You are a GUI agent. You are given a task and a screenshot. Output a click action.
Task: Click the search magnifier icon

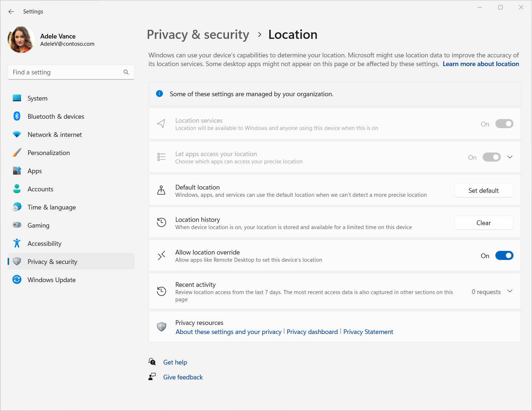tap(126, 72)
